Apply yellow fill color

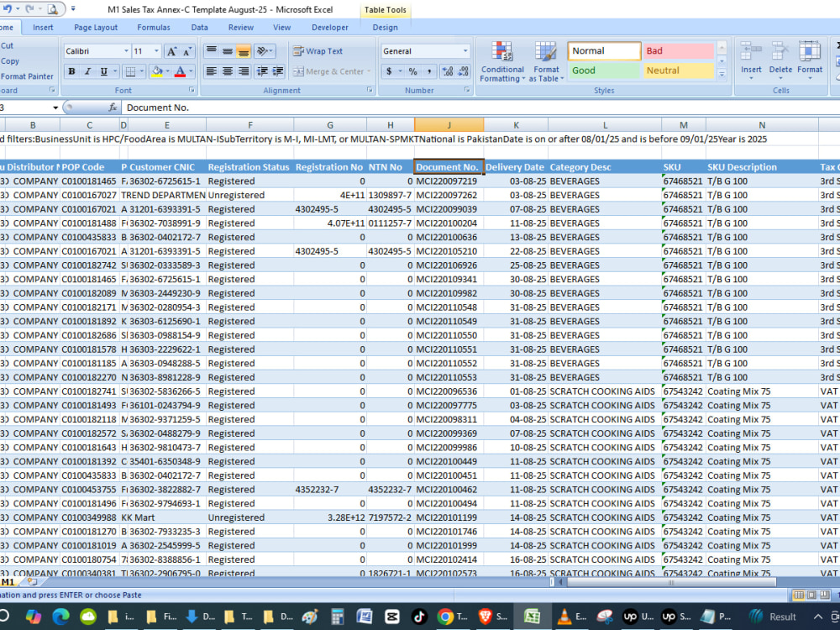coord(157,71)
